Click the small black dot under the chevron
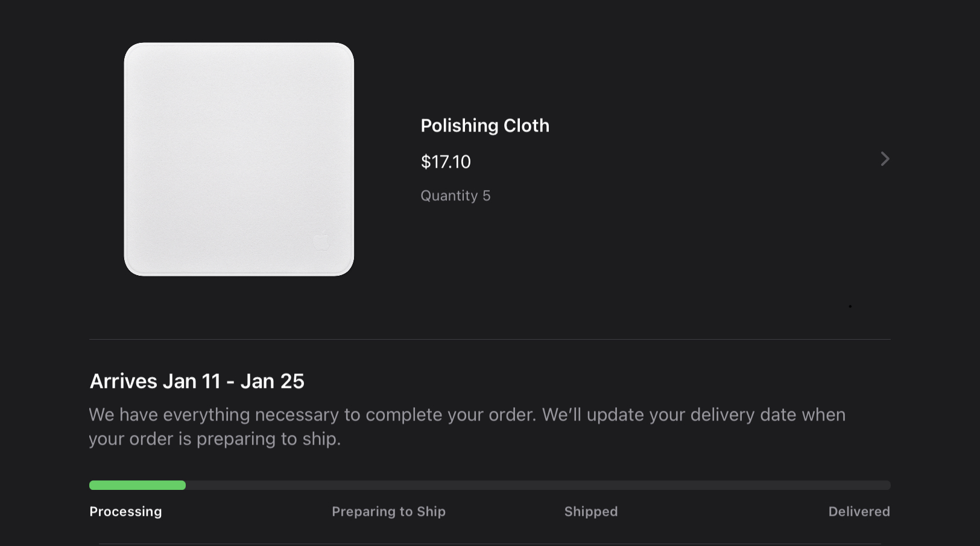This screenshot has height=546, width=980. click(850, 306)
